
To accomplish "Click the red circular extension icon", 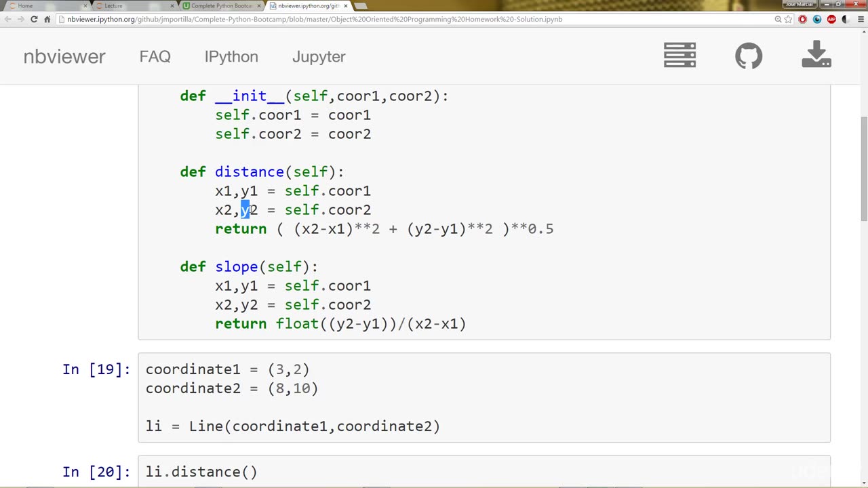I will coord(803,19).
